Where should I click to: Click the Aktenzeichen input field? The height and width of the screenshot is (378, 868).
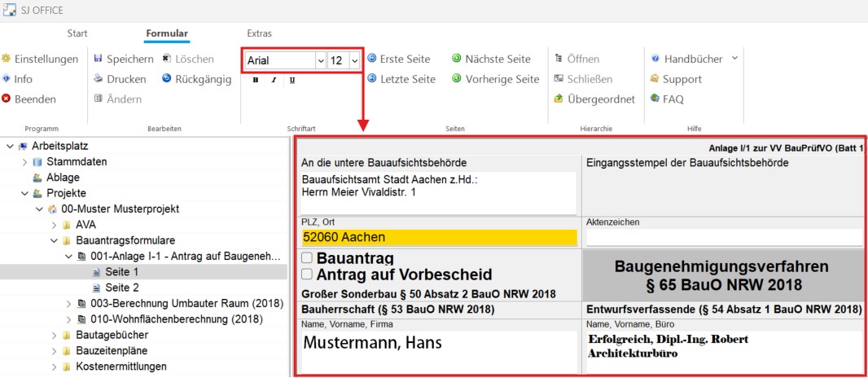723,237
